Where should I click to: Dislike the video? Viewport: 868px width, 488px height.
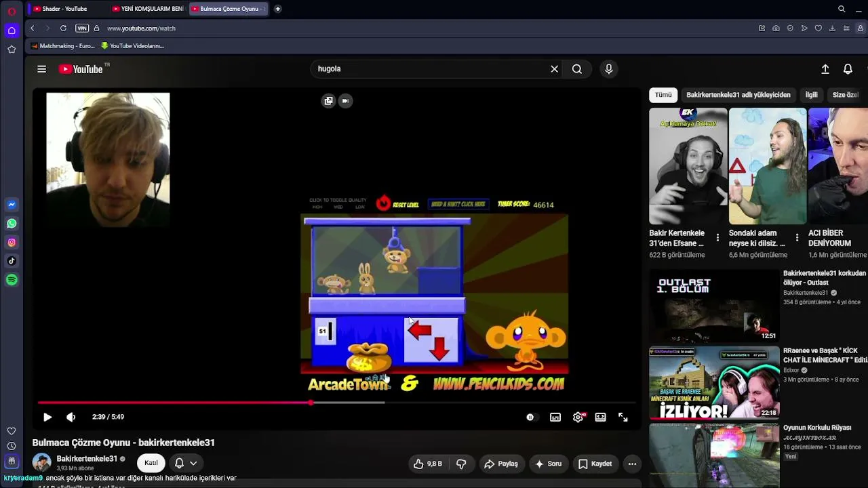461,464
